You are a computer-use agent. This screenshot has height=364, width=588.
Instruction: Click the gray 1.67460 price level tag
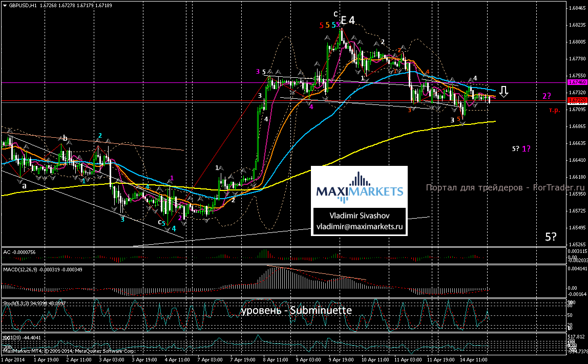coord(576,82)
